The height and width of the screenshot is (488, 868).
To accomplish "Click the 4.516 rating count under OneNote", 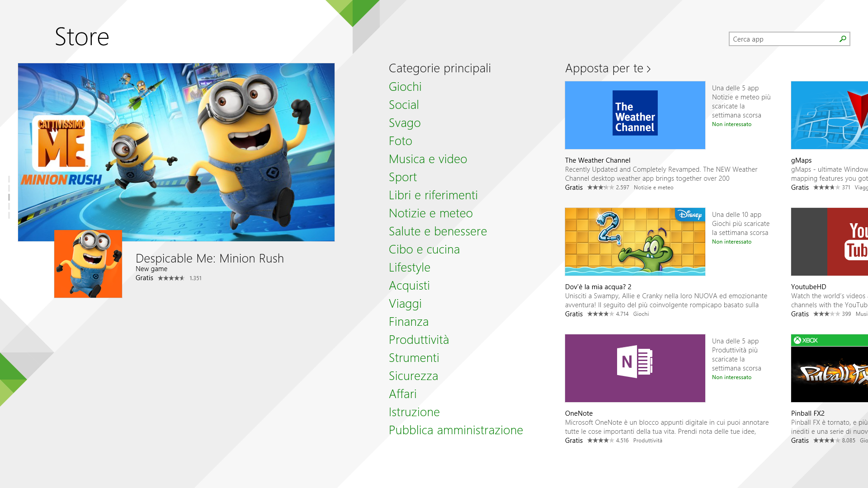I will coord(622,441).
